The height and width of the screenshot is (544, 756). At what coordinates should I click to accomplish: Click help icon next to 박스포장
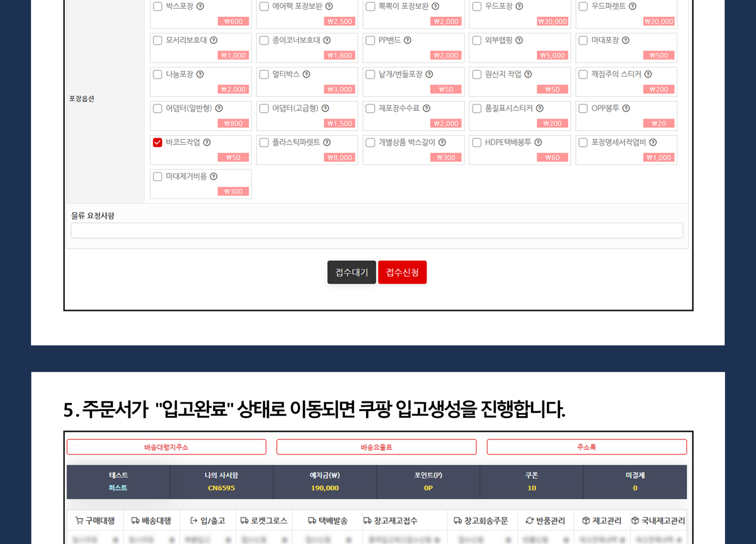pyautogui.click(x=200, y=6)
